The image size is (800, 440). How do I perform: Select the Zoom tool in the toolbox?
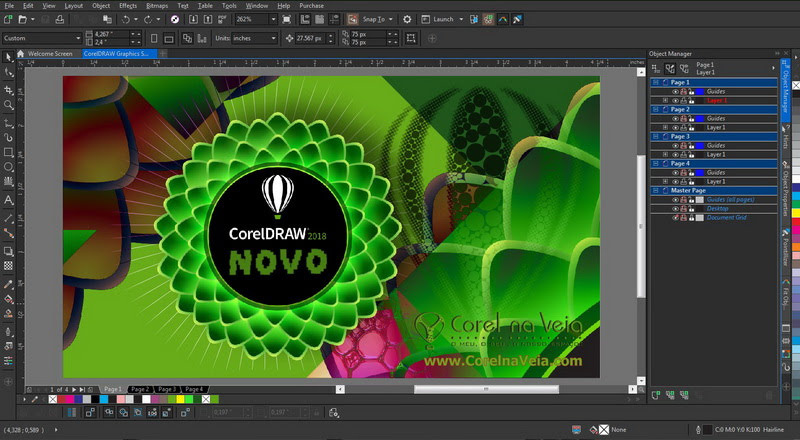pyautogui.click(x=9, y=104)
